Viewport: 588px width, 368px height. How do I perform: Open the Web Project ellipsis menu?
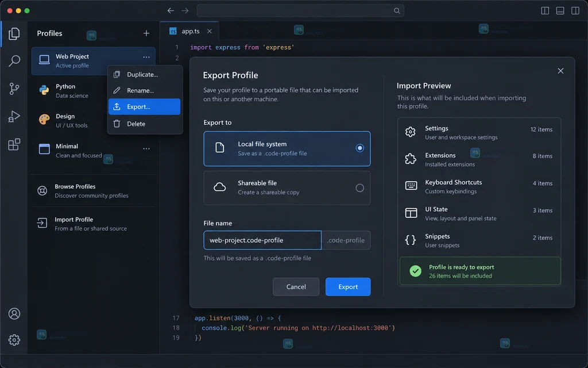(x=146, y=57)
